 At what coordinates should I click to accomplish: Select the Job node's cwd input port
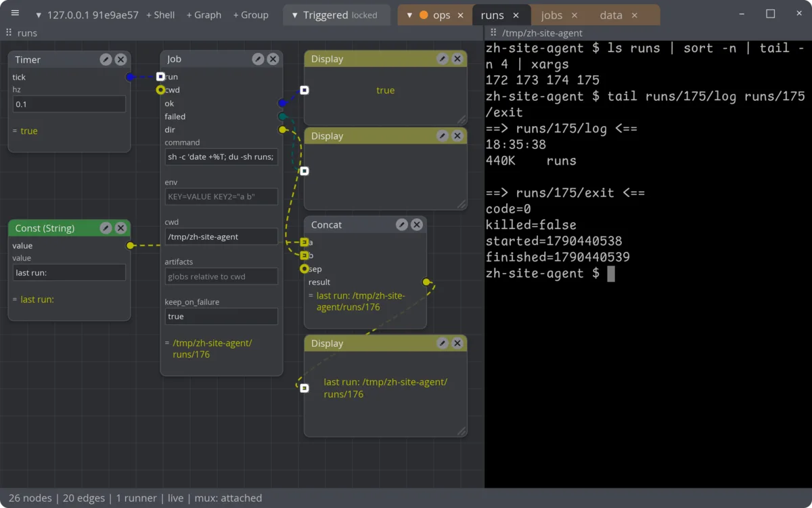[160, 89]
